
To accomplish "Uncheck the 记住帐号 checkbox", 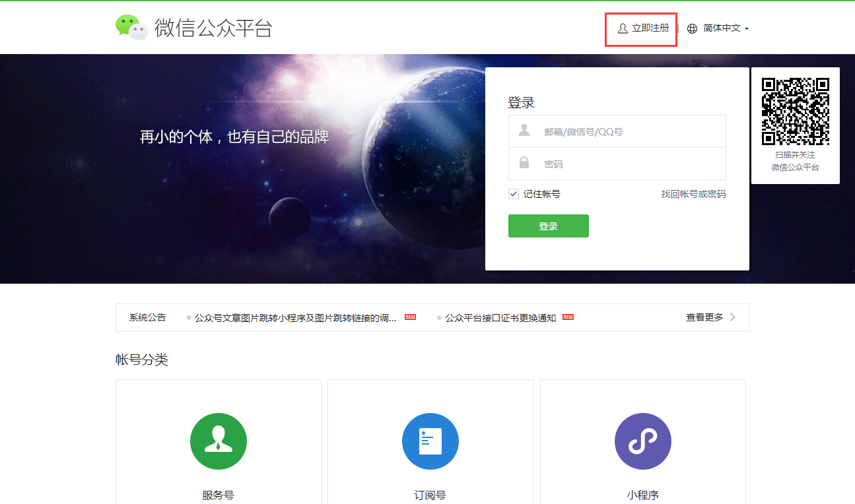I will (514, 194).
